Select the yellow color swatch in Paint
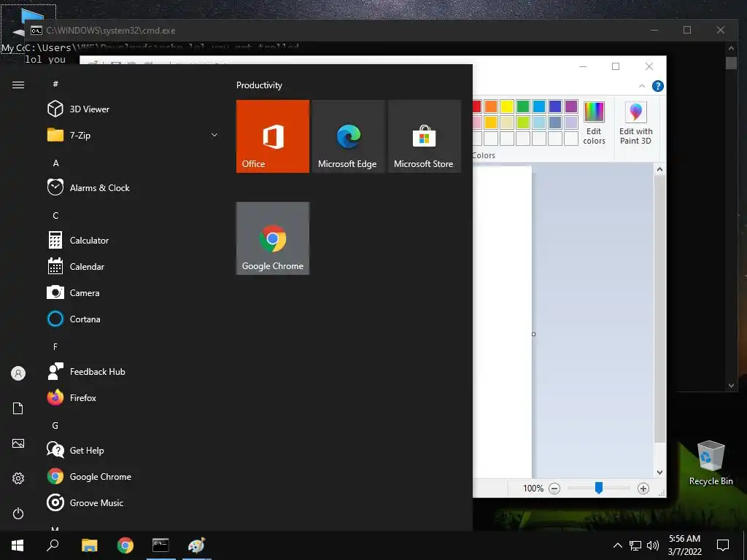The image size is (747, 560). pyautogui.click(x=507, y=106)
